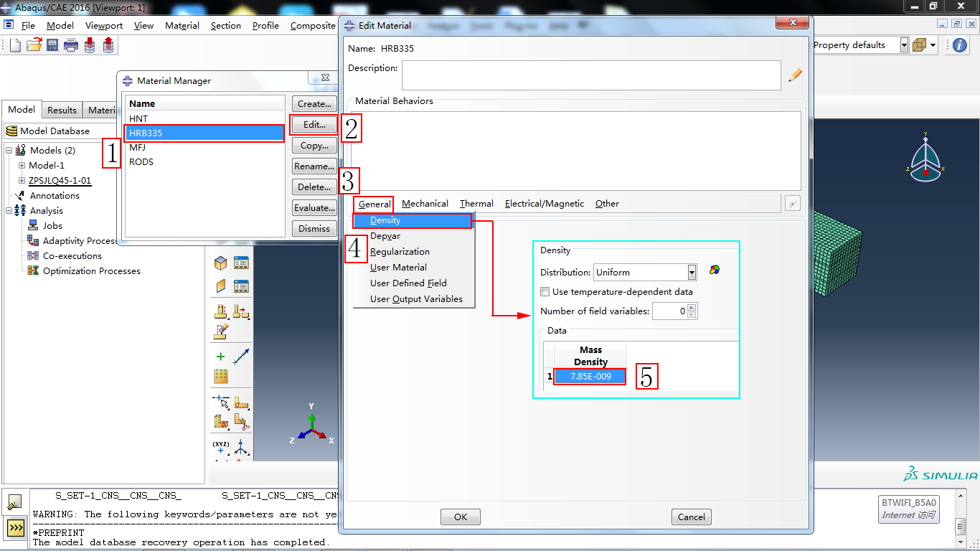Viewport: 980px width, 551px height.
Task: Switch to the Results tab
Action: point(62,110)
